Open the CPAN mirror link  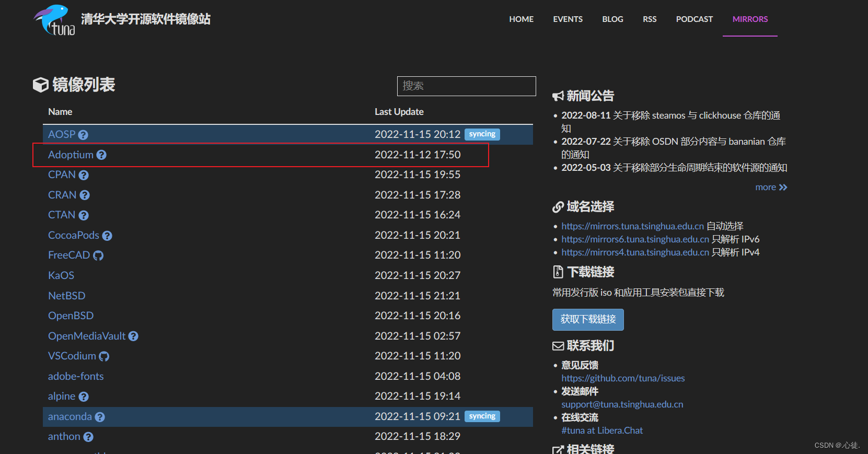pyautogui.click(x=62, y=174)
